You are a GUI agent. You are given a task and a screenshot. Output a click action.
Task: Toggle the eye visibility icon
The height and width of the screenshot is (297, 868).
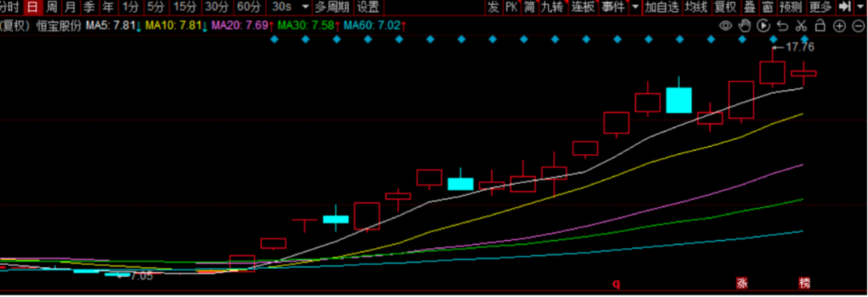pyautogui.click(x=725, y=26)
